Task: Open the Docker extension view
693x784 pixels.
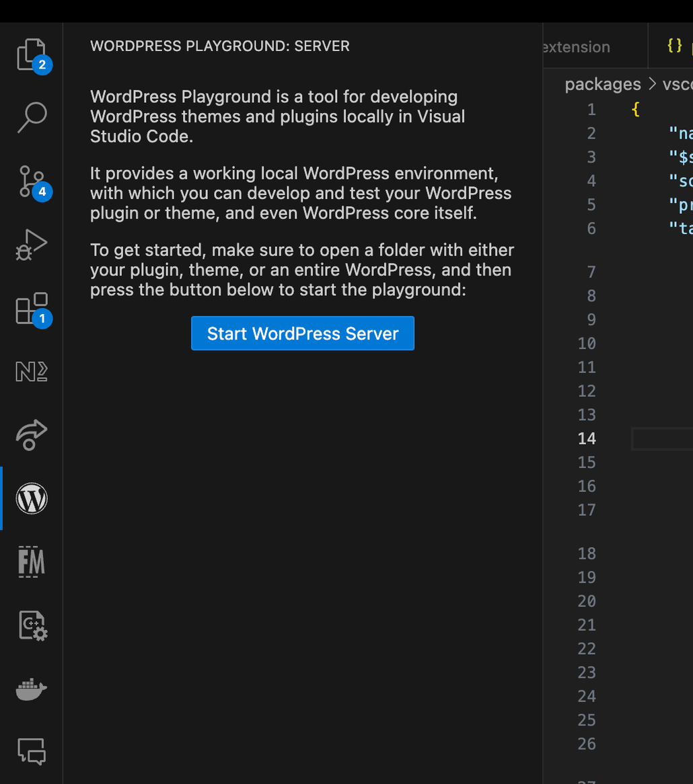Action: point(31,689)
